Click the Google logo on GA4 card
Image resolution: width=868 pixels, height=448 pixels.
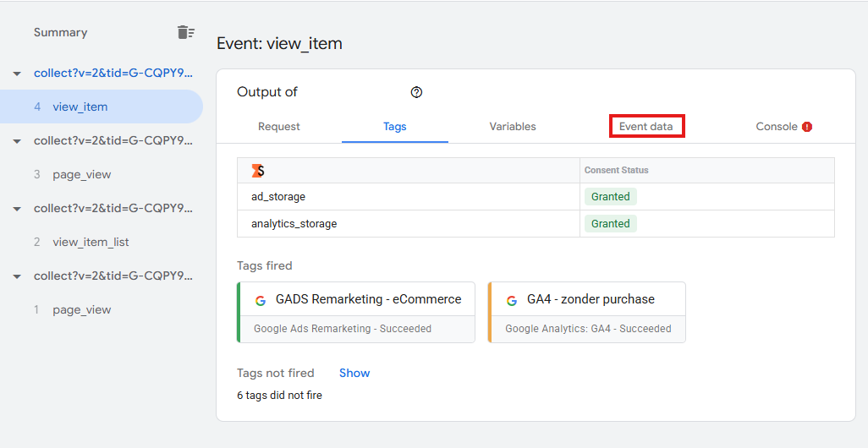click(x=512, y=300)
